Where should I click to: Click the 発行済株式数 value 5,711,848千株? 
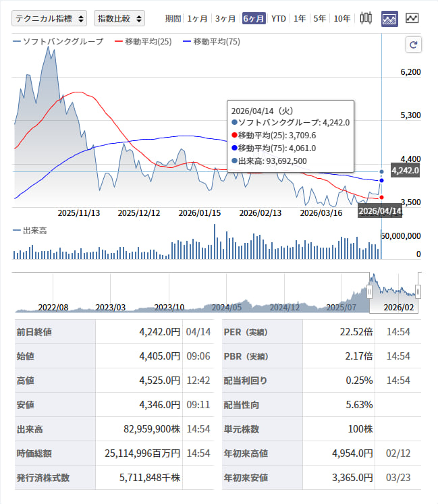[150, 477]
